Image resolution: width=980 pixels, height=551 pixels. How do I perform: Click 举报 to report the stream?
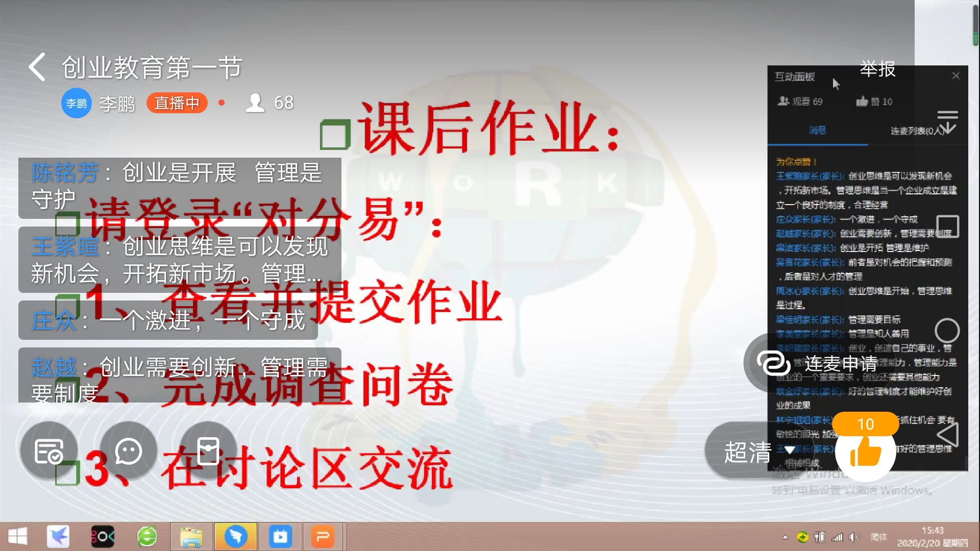coord(877,70)
